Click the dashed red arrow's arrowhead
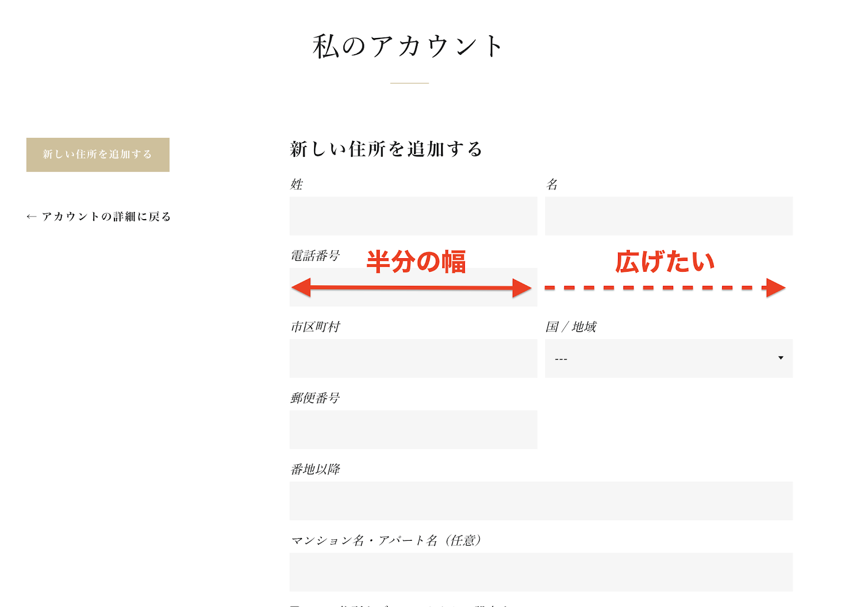The width and height of the screenshot is (868, 607). pyautogui.click(x=776, y=287)
